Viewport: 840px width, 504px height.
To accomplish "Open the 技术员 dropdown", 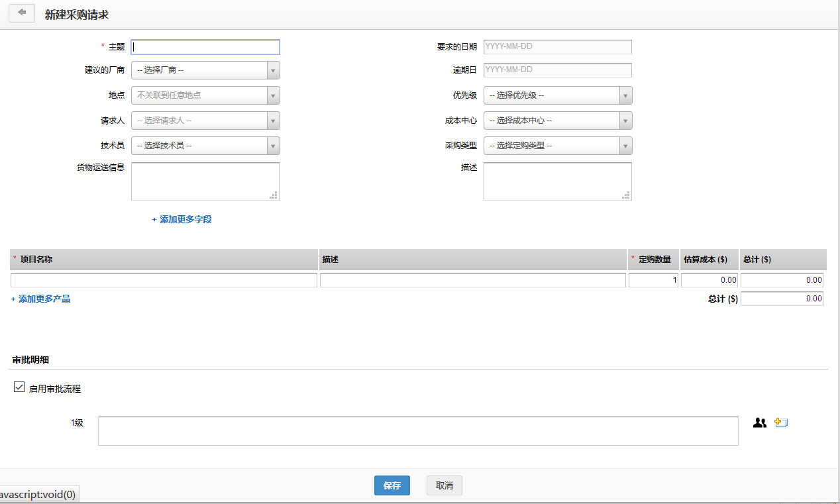I will point(205,146).
